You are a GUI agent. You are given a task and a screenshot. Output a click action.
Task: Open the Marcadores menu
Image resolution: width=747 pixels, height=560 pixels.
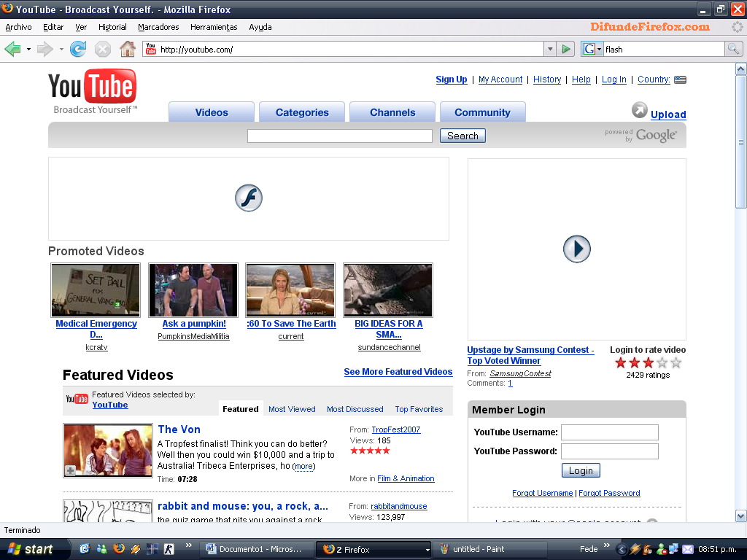coord(158,27)
